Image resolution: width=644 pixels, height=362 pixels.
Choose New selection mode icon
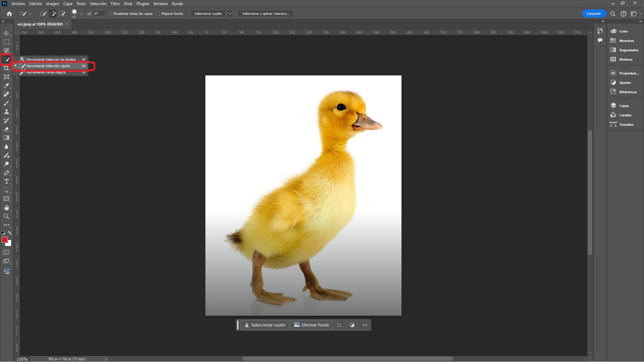pos(43,14)
